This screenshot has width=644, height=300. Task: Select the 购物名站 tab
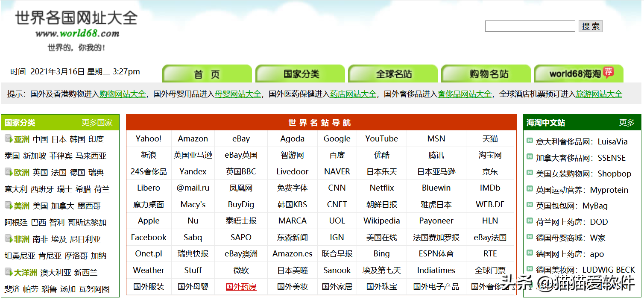[486, 74]
